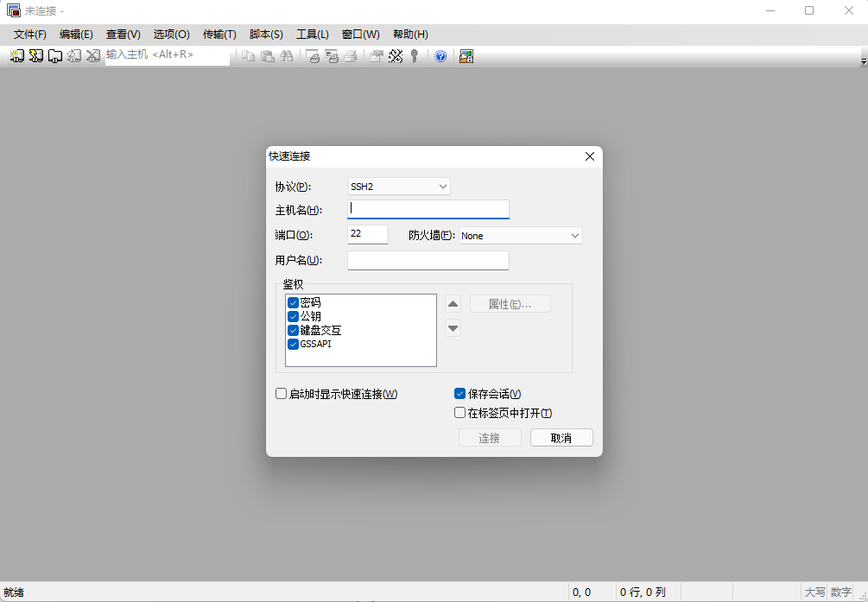Uncheck the GSSAPI authentication method
Screen dimensions: 868x602
tap(294, 344)
